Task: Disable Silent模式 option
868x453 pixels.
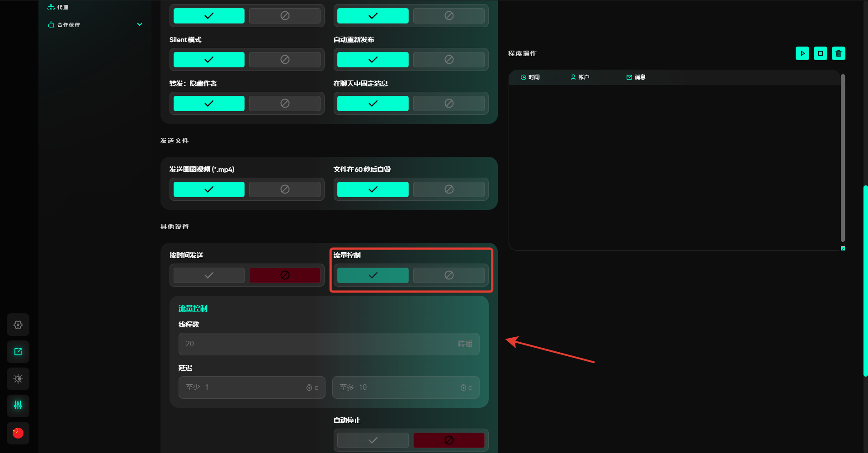Action: point(284,60)
